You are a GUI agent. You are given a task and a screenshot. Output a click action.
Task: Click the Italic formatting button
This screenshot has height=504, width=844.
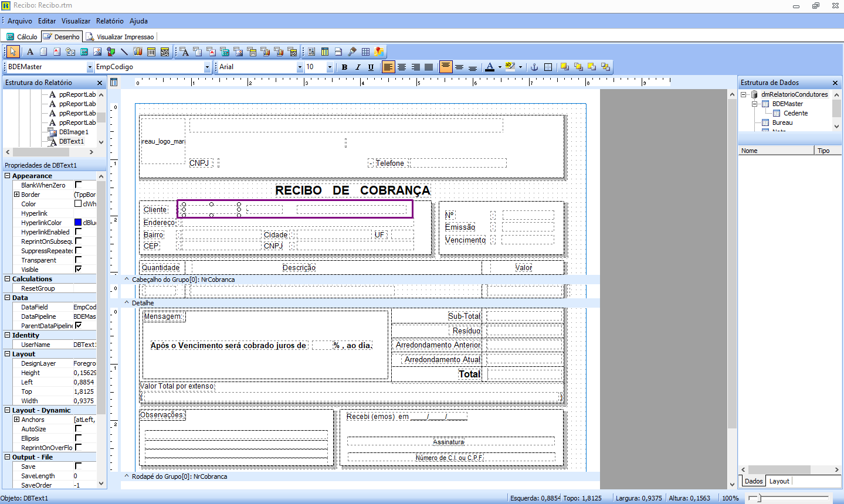tap(358, 67)
